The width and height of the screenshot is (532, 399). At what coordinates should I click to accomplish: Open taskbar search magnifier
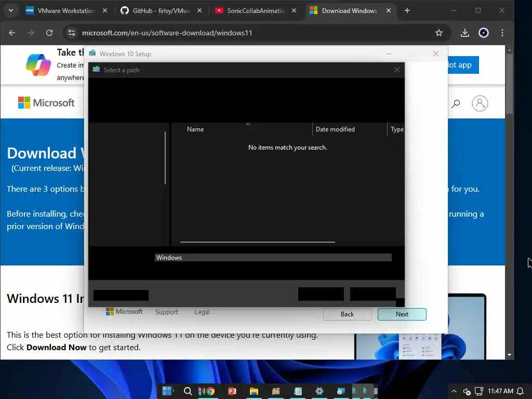(188, 391)
